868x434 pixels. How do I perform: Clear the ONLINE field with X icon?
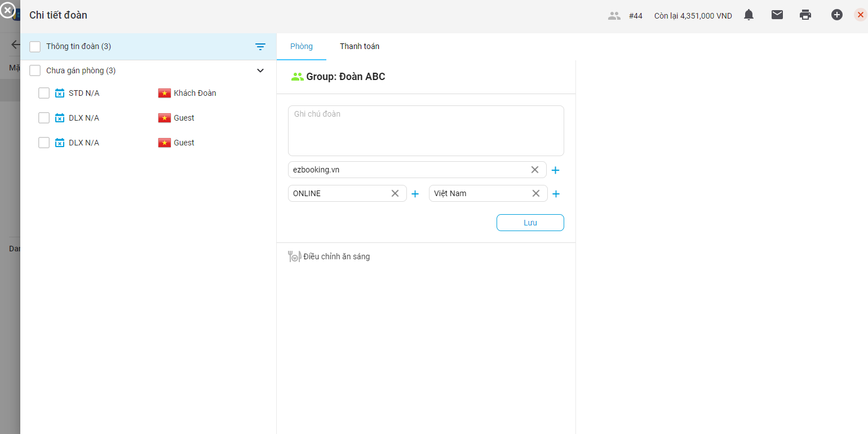click(x=395, y=193)
